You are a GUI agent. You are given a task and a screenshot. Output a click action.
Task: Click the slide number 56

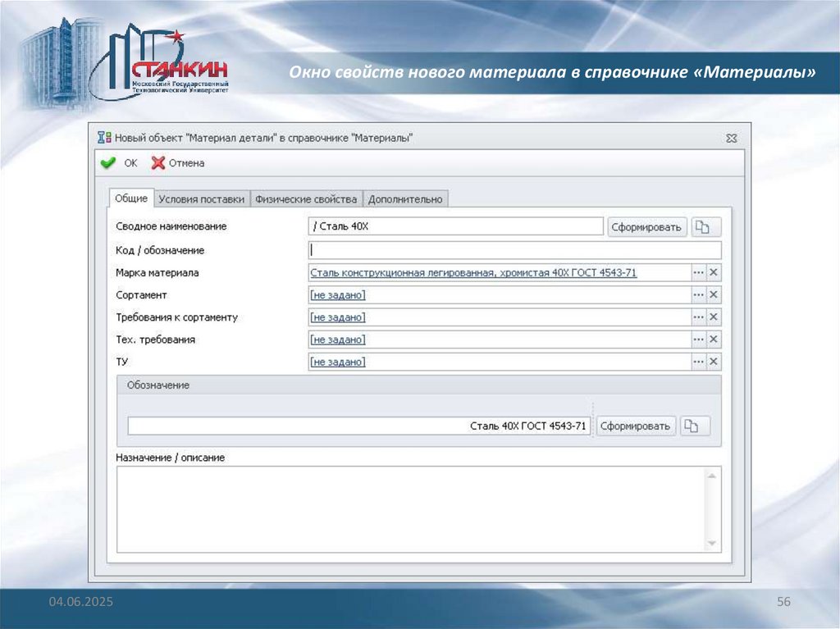[x=783, y=602]
